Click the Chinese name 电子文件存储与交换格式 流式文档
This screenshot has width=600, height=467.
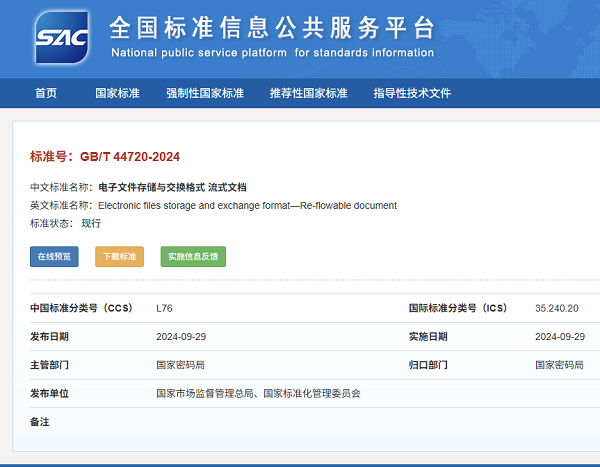pyautogui.click(x=172, y=187)
